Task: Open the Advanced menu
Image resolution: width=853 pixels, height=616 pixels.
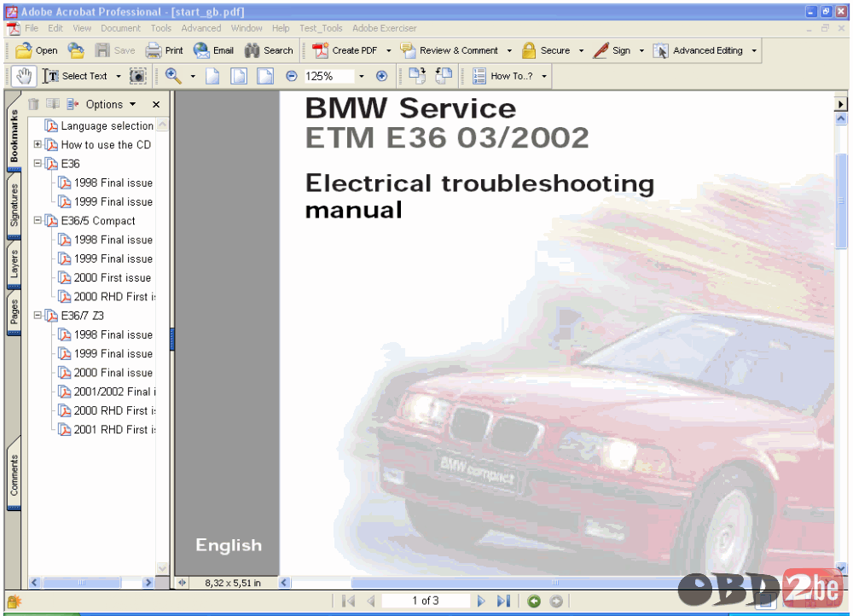Action: pos(201,28)
